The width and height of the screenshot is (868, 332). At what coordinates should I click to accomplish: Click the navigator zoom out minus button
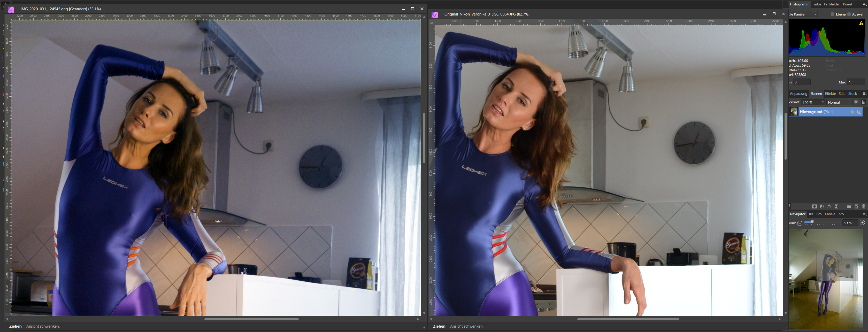(800, 223)
